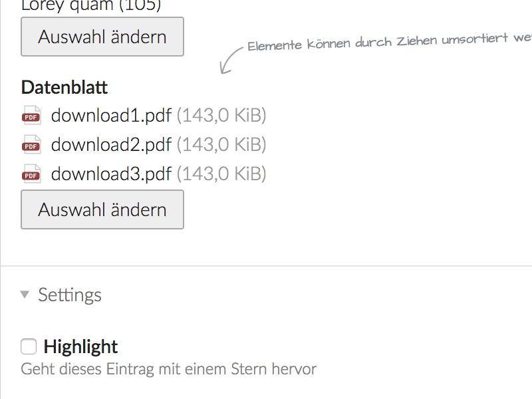Select the download2.pdf file name
This screenshot has width=532, height=399.
tap(111, 144)
